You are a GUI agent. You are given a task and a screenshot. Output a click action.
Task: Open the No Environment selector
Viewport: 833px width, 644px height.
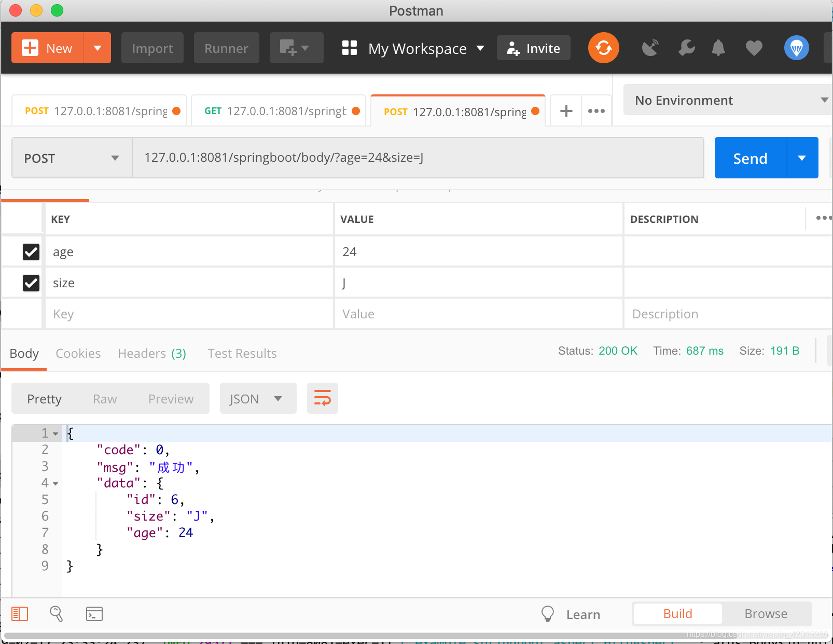728,100
